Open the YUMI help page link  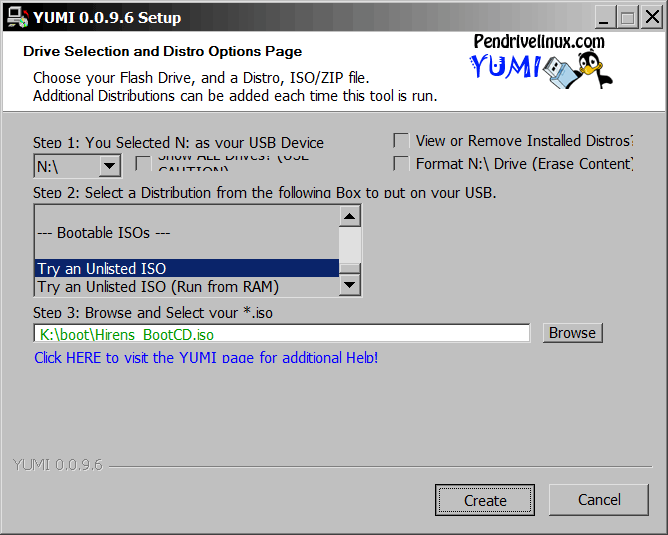click(206, 357)
